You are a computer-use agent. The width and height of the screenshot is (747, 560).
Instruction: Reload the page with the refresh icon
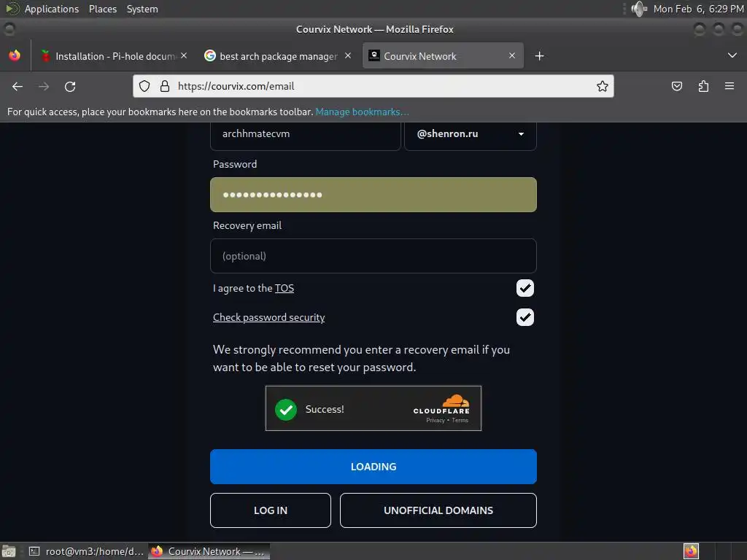pyautogui.click(x=70, y=87)
